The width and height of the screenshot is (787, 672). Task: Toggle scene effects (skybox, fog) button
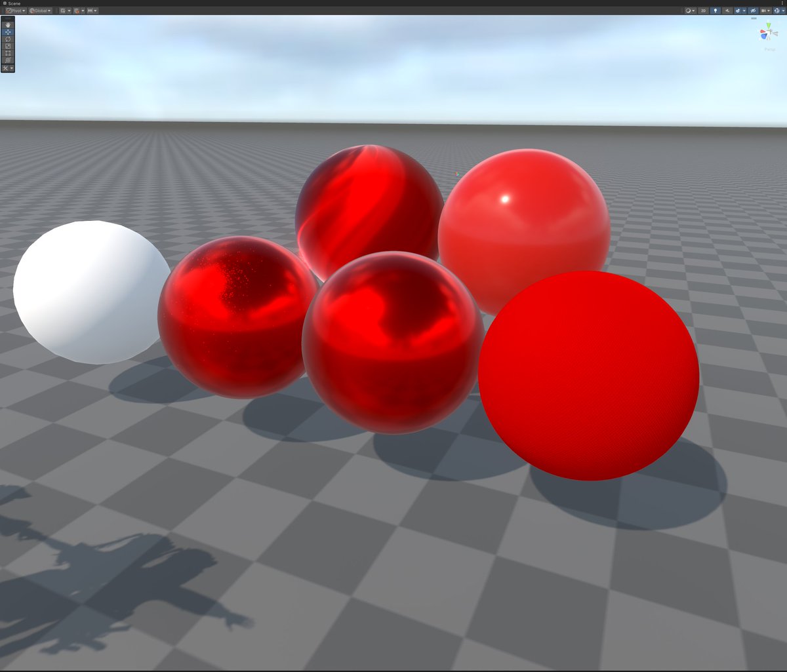pos(738,10)
